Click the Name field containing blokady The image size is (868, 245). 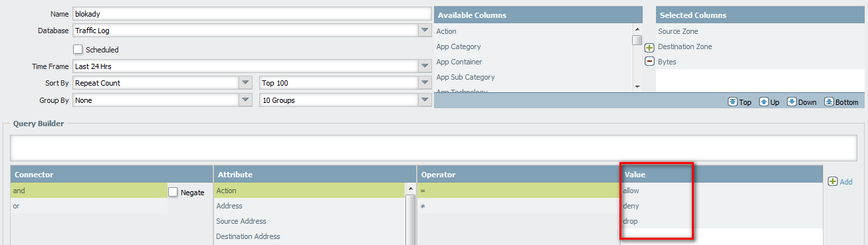(x=252, y=14)
